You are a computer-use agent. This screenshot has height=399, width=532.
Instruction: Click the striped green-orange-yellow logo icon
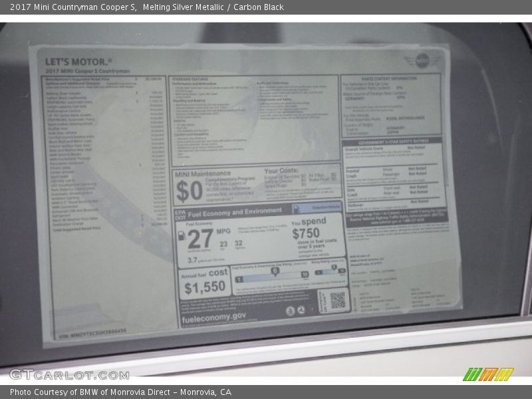pos(488,374)
